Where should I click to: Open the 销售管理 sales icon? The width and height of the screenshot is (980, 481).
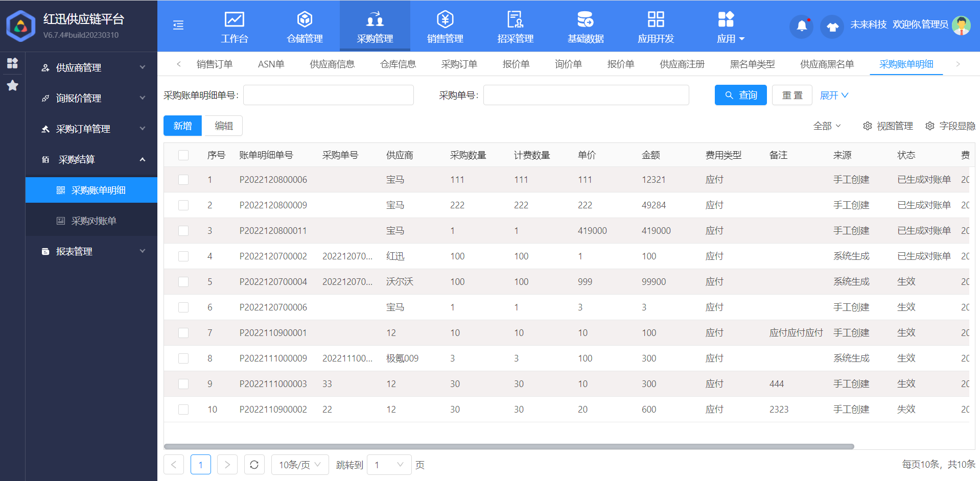[x=446, y=19]
